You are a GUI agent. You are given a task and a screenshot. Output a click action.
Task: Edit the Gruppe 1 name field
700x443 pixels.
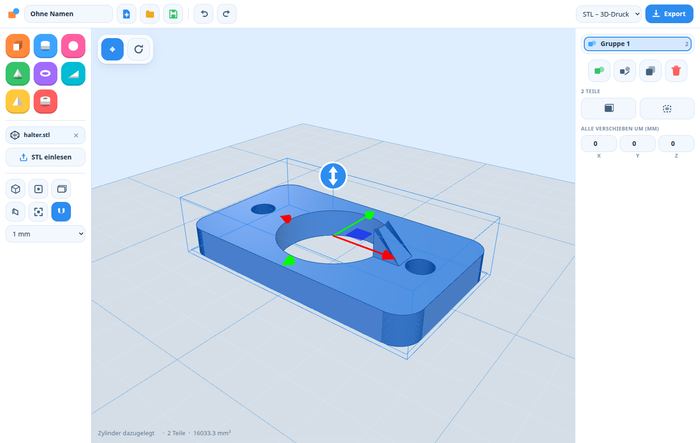click(638, 44)
